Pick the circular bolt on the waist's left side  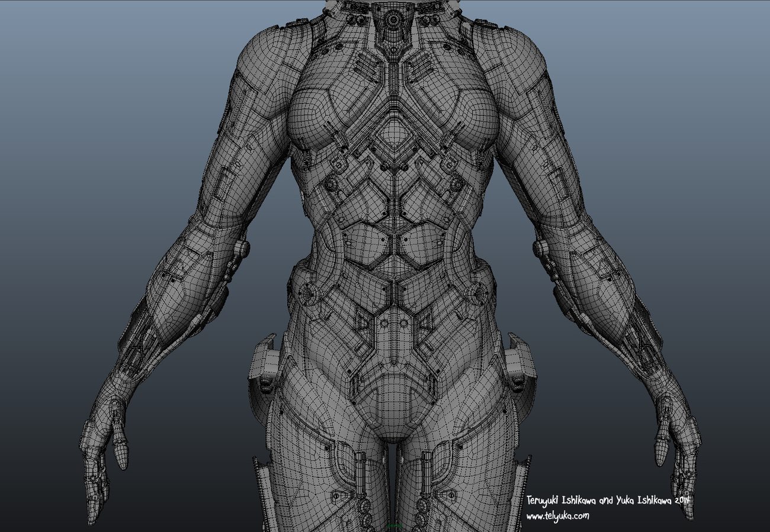tap(310, 291)
